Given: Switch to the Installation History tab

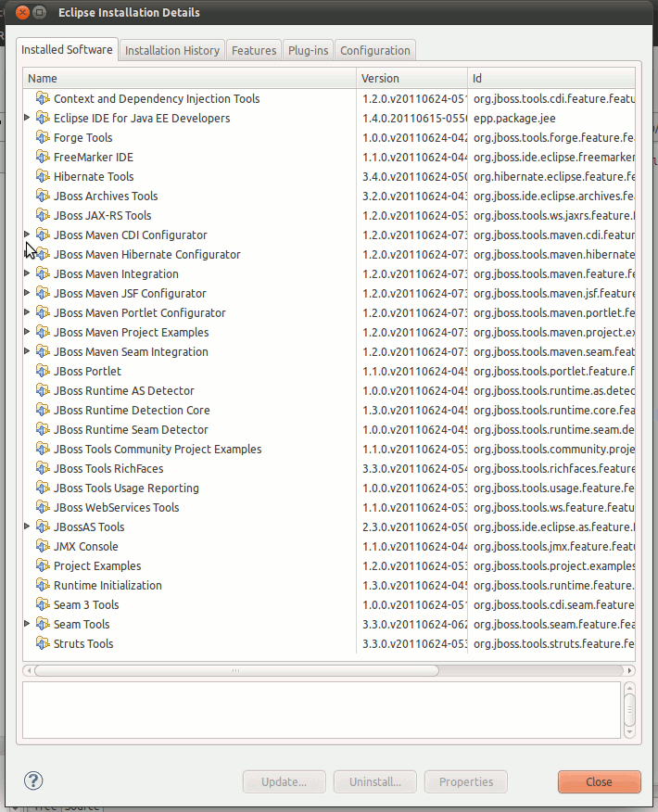Looking at the screenshot, I should point(172,50).
